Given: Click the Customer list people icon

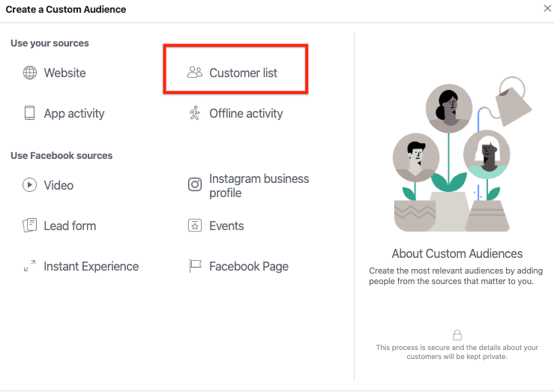Looking at the screenshot, I should click(x=195, y=73).
